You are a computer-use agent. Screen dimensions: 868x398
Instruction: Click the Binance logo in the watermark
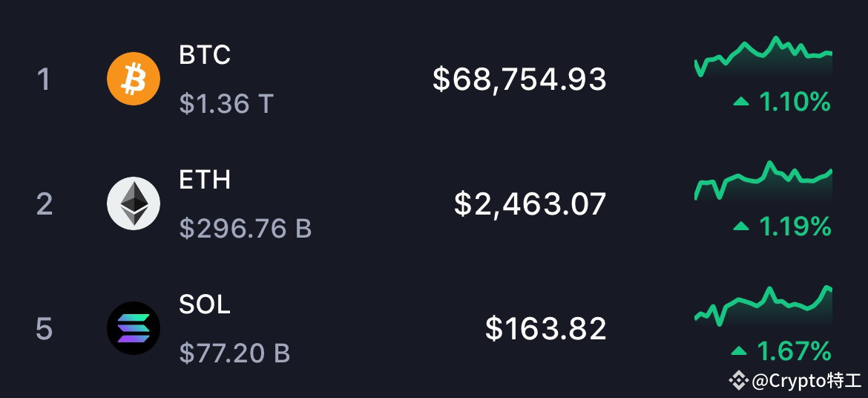pos(738,380)
